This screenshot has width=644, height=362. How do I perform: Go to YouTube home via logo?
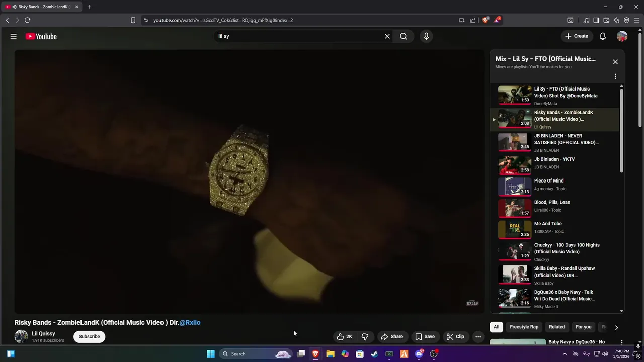pos(41,36)
